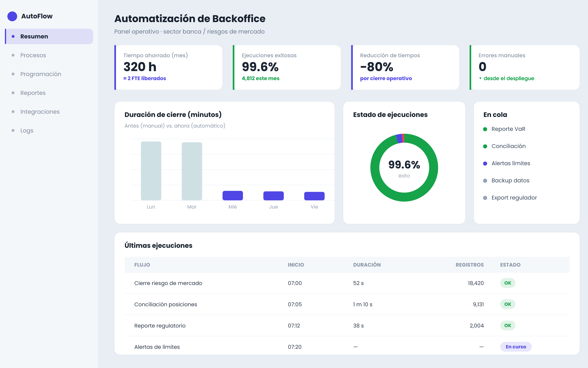Select Reporte VaR in the queue
This screenshot has width=588, height=368.
point(508,129)
